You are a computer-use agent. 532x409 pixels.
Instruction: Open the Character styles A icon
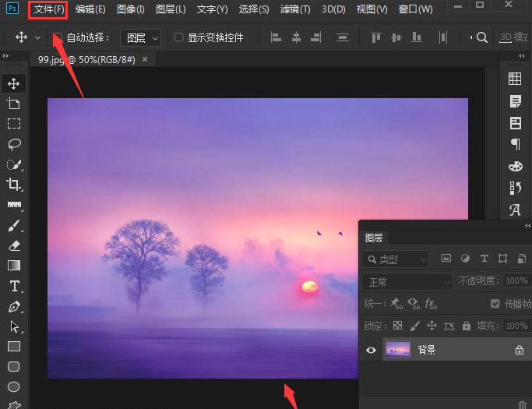point(515,210)
